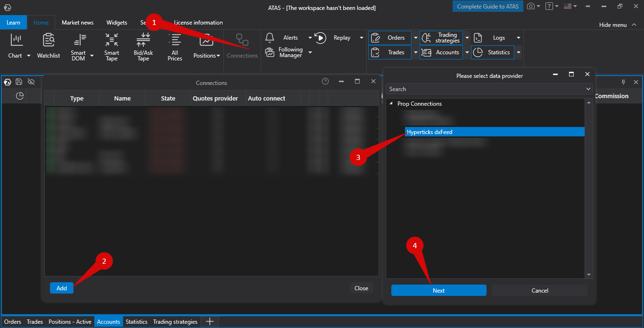Select Hyperticks dxFeed in the provider list
Viewport: 644px width, 328px height.
point(495,132)
